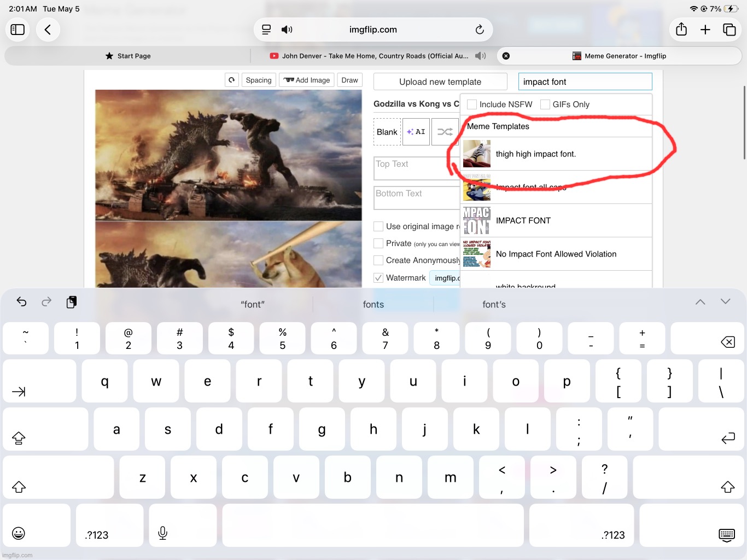747x560 pixels.
Task: Open a new tab with plus icon
Action: [x=705, y=30]
